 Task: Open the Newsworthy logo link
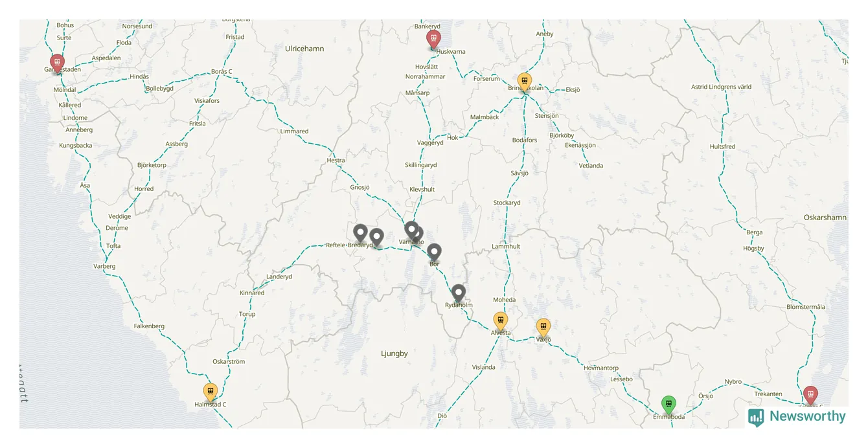point(797,417)
